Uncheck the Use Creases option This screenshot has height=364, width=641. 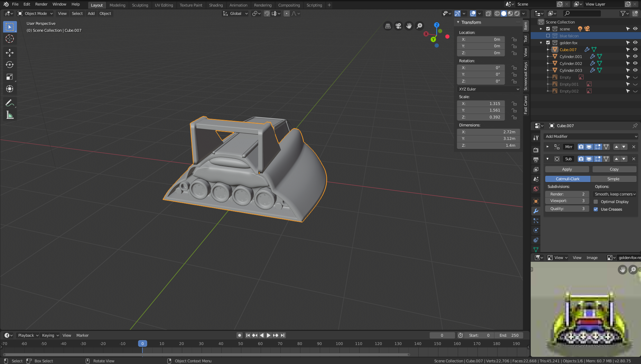click(x=596, y=209)
